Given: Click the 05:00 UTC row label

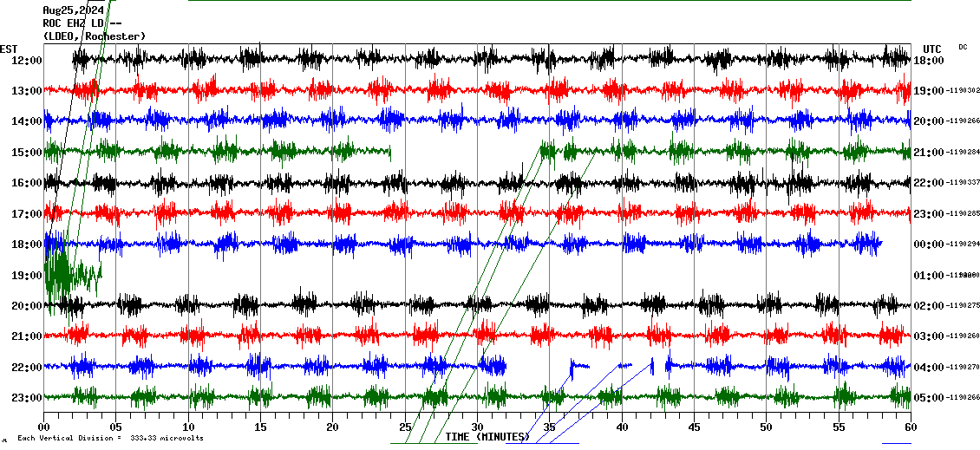Looking at the screenshot, I should click(x=929, y=398).
